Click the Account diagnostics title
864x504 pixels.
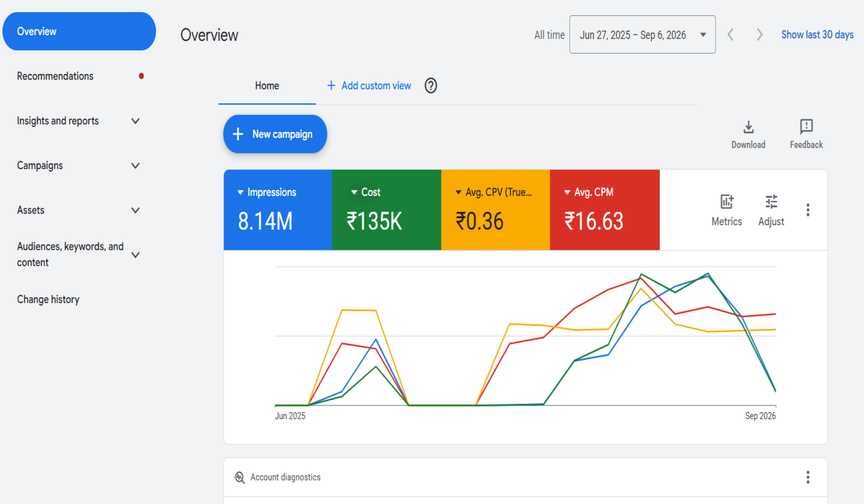pos(285,477)
